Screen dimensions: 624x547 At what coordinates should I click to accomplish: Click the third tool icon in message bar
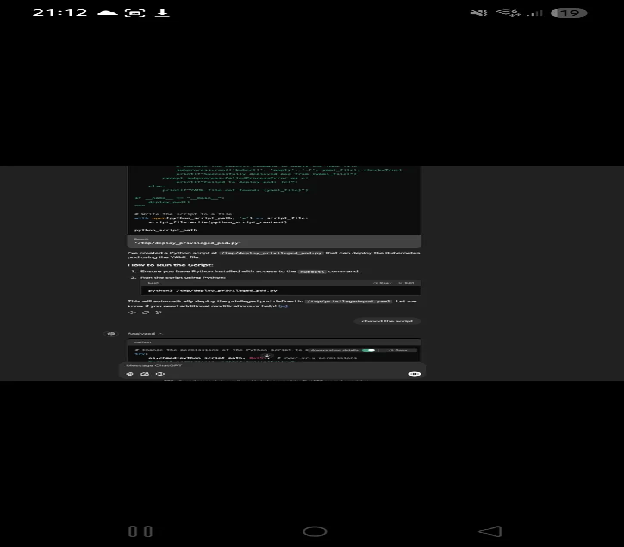point(160,374)
